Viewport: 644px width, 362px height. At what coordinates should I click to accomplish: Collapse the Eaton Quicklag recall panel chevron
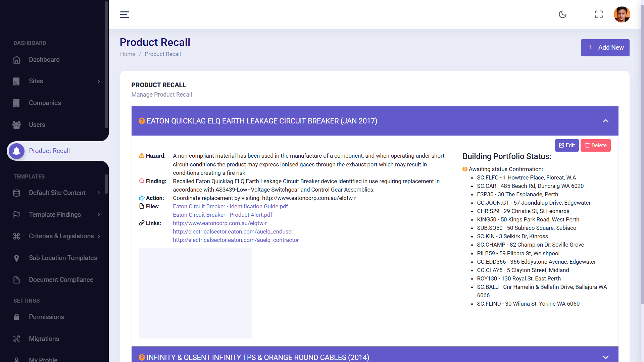(x=606, y=121)
